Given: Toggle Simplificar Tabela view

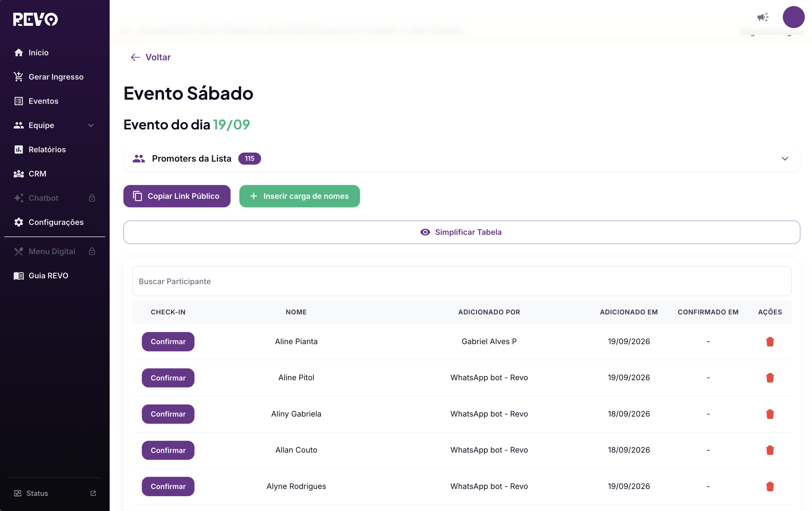Looking at the screenshot, I should click(462, 232).
